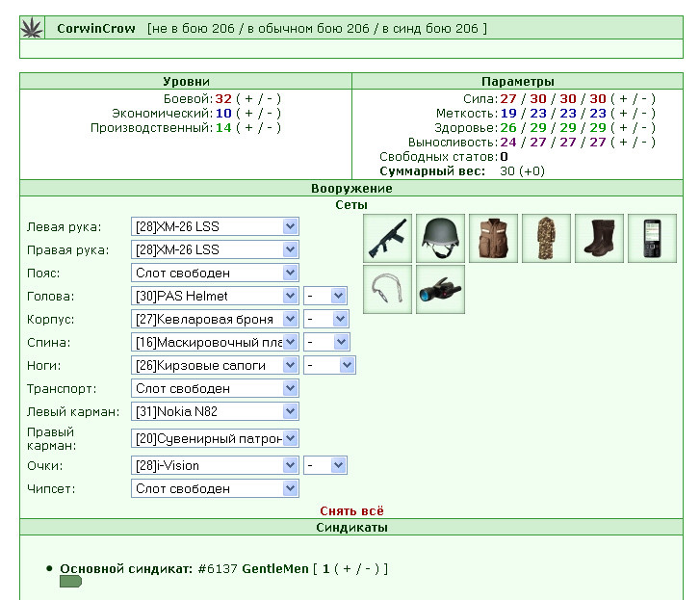
Task: Increase Сила with plus
Action: click(623, 98)
